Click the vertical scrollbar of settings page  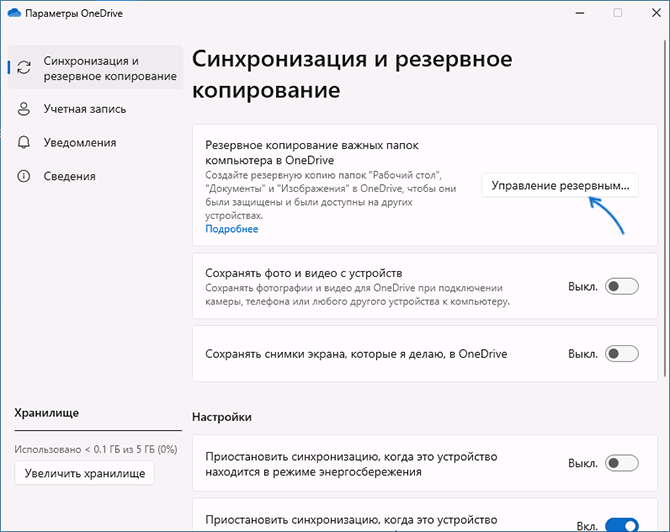click(664, 209)
